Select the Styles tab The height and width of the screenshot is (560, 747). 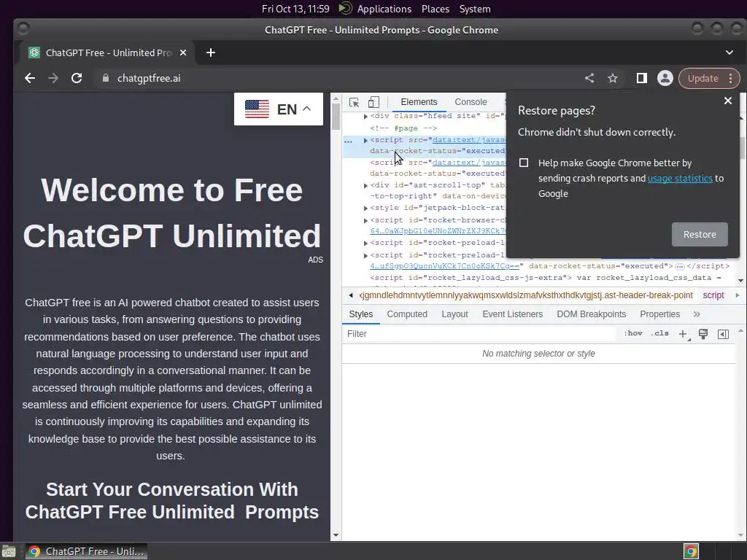point(360,314)
